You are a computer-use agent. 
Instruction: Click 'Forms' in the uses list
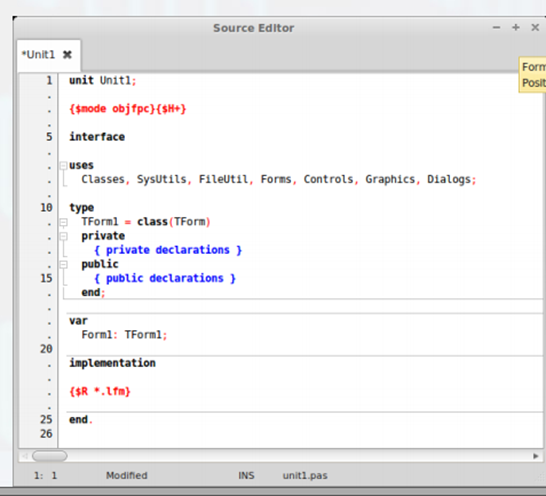pos(276,179)
